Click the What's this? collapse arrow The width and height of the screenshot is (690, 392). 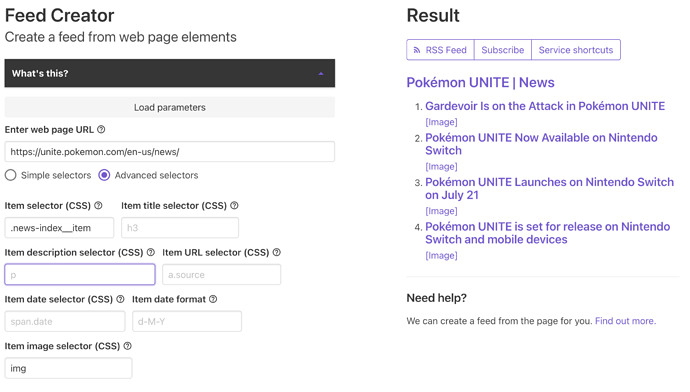coord(321,73)
